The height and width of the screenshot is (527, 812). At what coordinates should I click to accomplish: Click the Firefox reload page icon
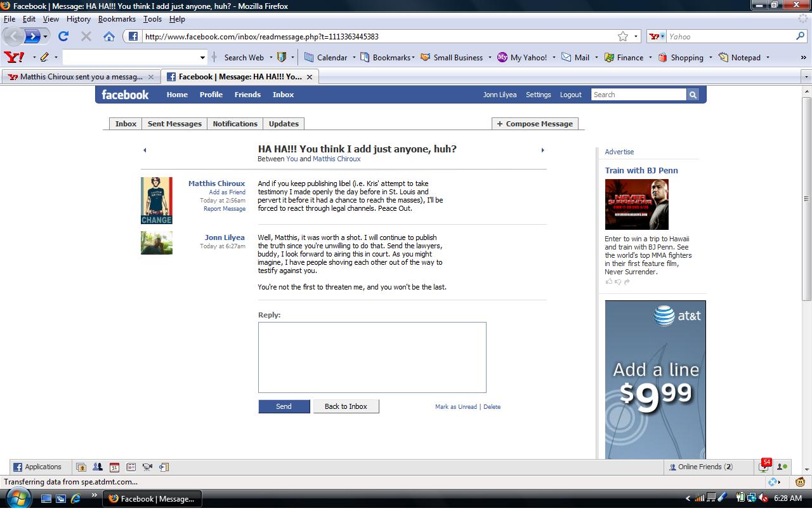point(63,36)
